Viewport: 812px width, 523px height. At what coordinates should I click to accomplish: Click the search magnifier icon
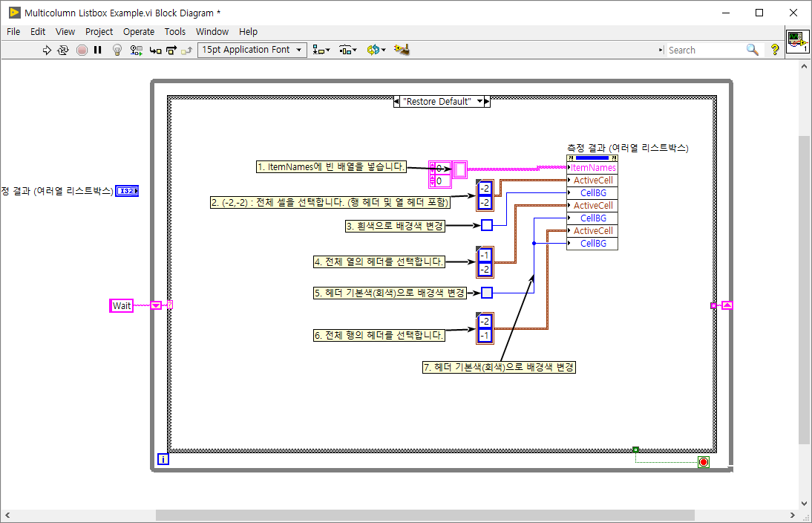point(753,50)
